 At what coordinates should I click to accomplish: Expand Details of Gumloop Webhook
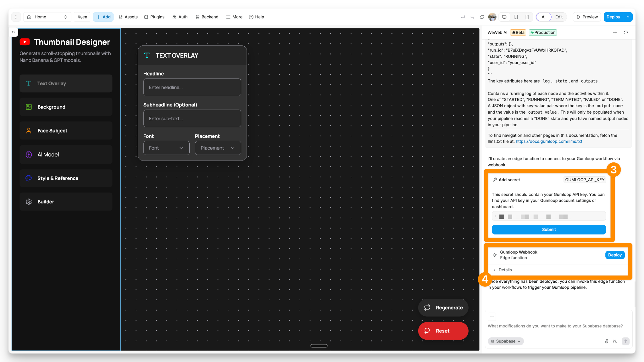point(505,270)
